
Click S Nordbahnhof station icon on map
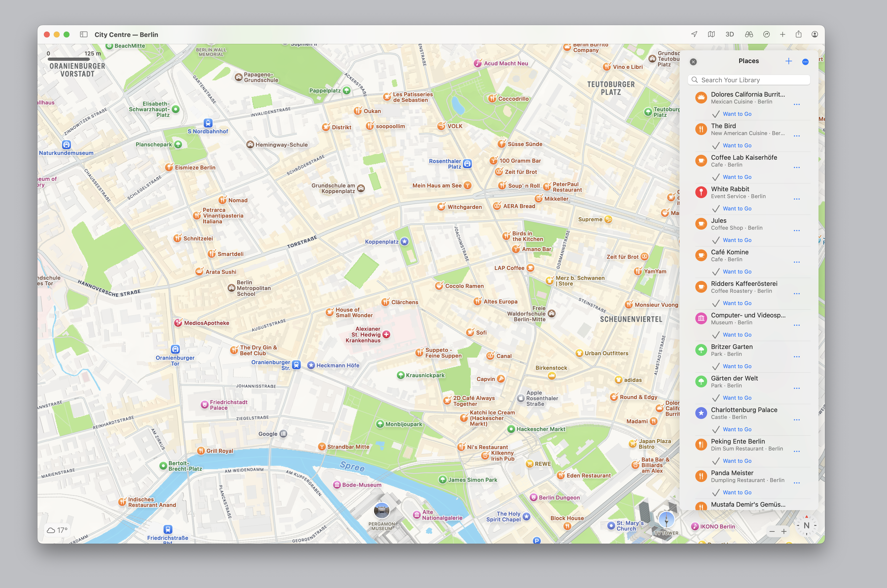tap(208, 123)
